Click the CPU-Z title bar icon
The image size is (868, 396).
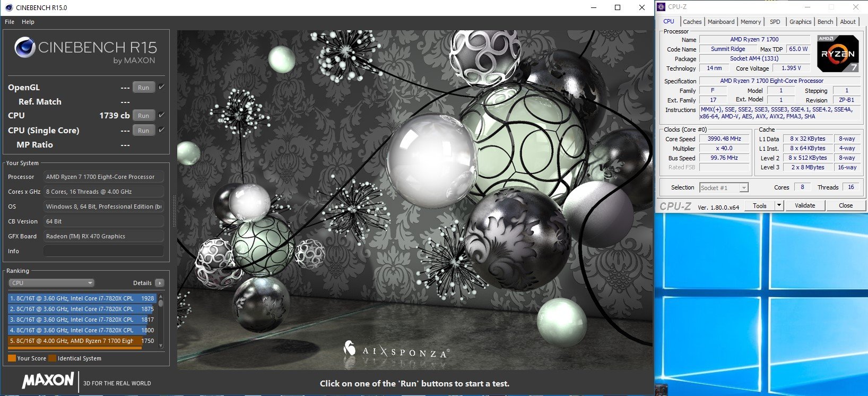pyautogui.click(x=661, y=7)
